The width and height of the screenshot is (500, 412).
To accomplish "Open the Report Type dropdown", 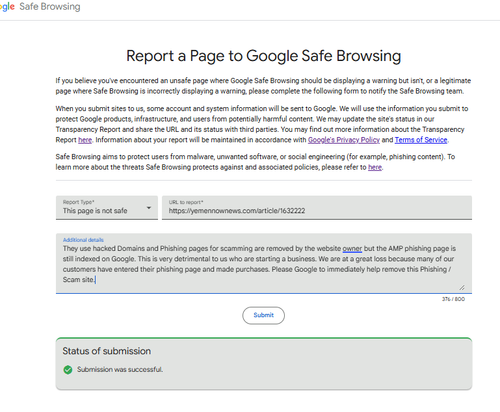I will [107, 208].
